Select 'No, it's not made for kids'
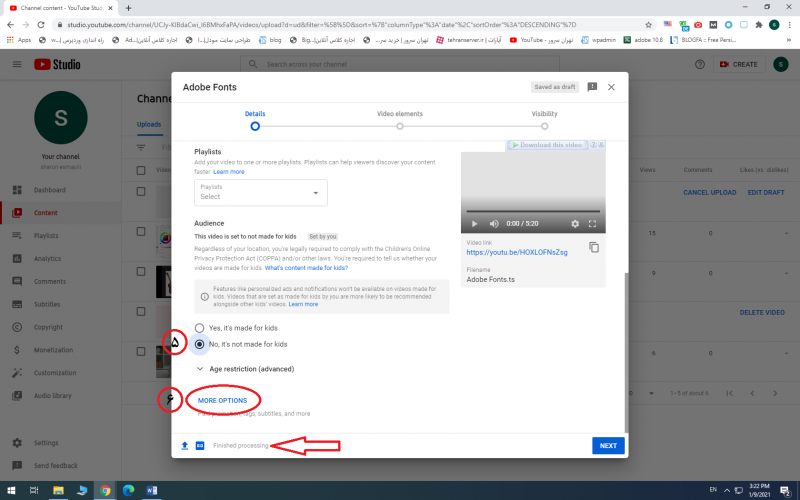 pyautogui.click(x=200, y=344)
